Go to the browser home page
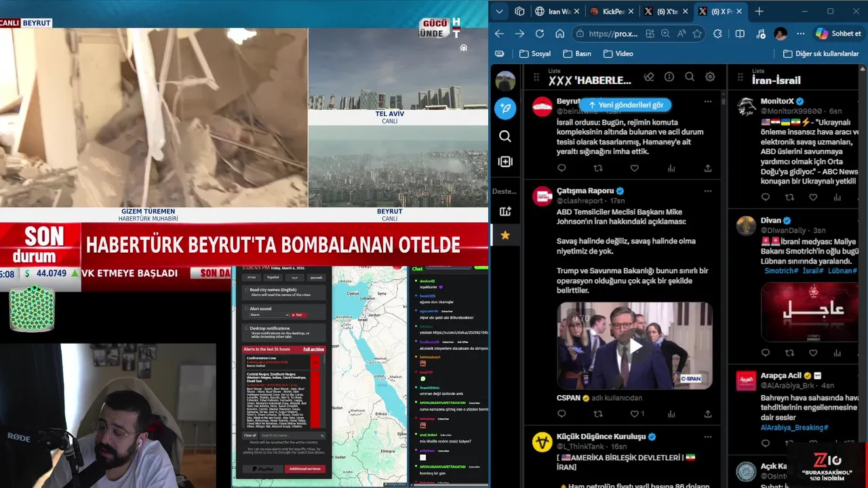This screenshot has height=488, width=868. tap(560, 33)
